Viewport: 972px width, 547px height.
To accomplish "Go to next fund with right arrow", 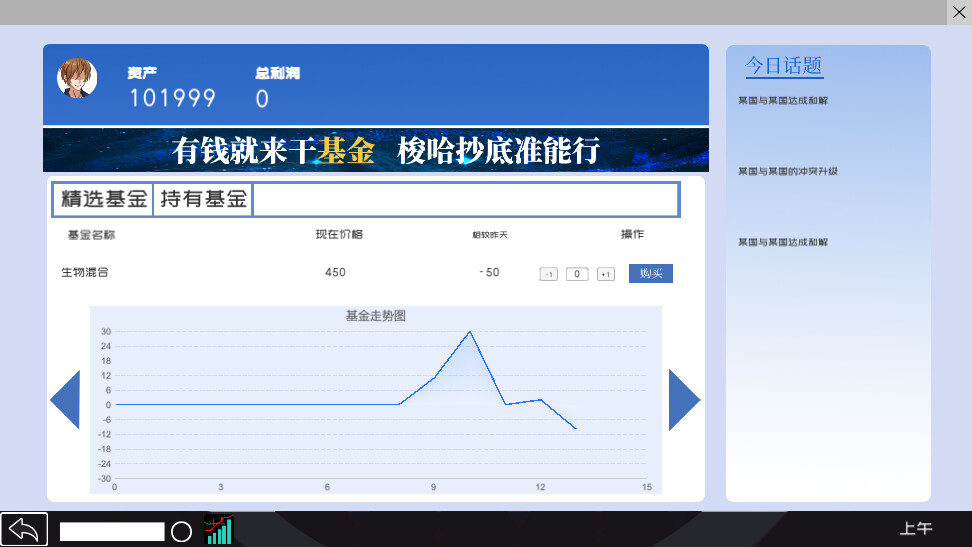I will click(684, 400).
